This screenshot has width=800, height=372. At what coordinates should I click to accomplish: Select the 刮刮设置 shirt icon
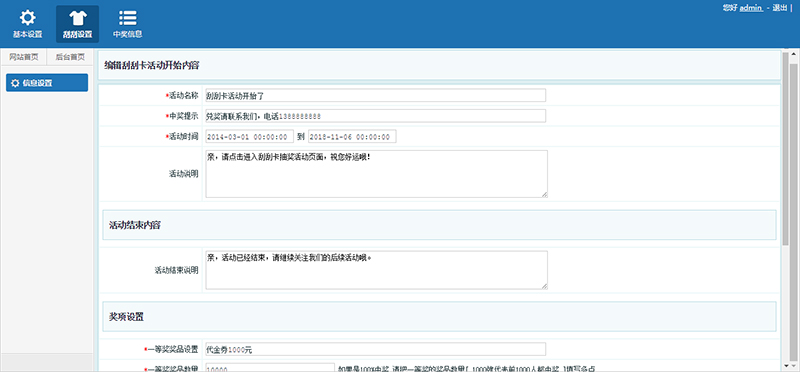pos(78,18)
